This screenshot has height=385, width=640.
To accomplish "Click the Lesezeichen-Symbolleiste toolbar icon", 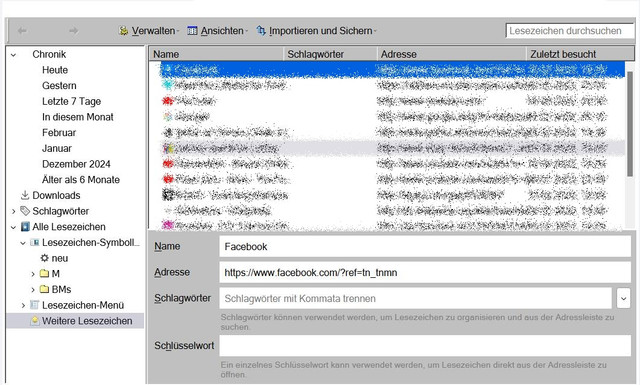I will point(35,243).
